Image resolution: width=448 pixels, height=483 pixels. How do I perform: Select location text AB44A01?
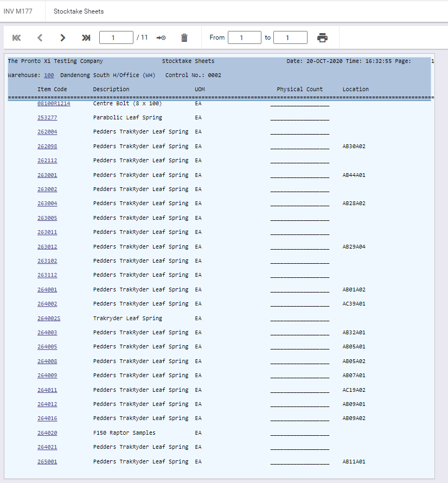coord(354,175)
